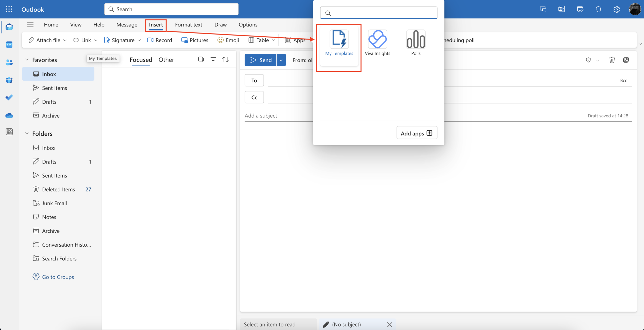The width and height of the screenshot is (644, 330).
Task: Click the Send button
Action: 261,60
